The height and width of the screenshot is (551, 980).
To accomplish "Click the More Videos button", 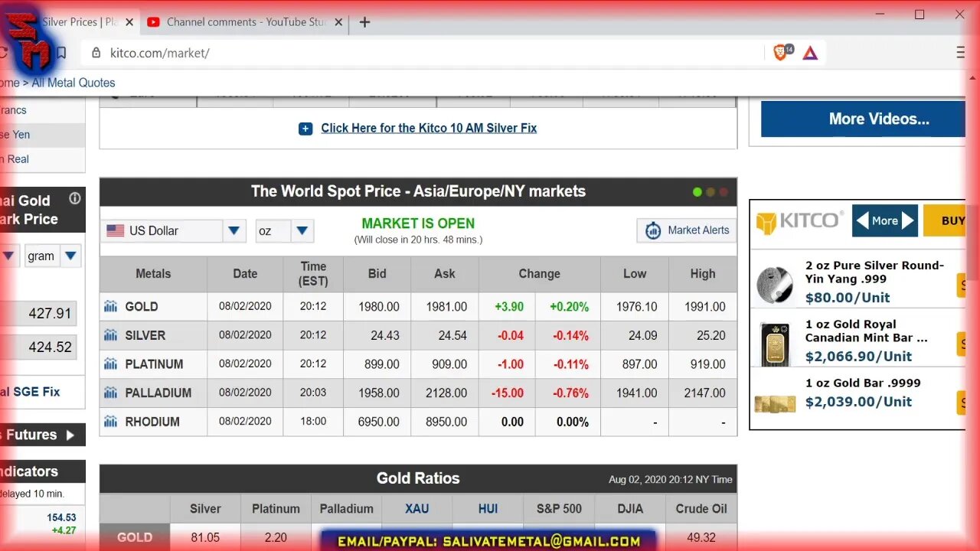I will click(863, 119).
